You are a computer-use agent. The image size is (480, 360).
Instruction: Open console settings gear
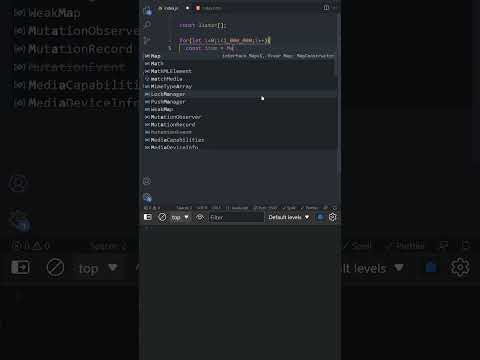tap(332, 217)
